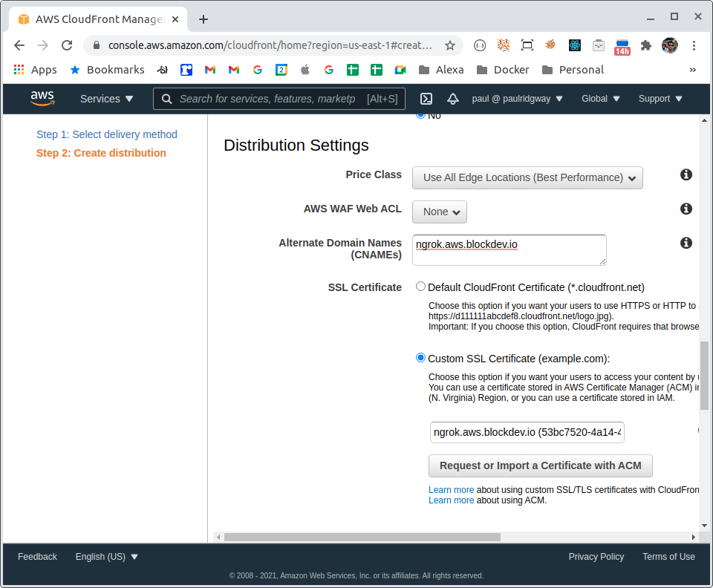The height and width of the screenshot is (588, 713).
Task: Click the browser address bar URL
Action: pos(270,45)
